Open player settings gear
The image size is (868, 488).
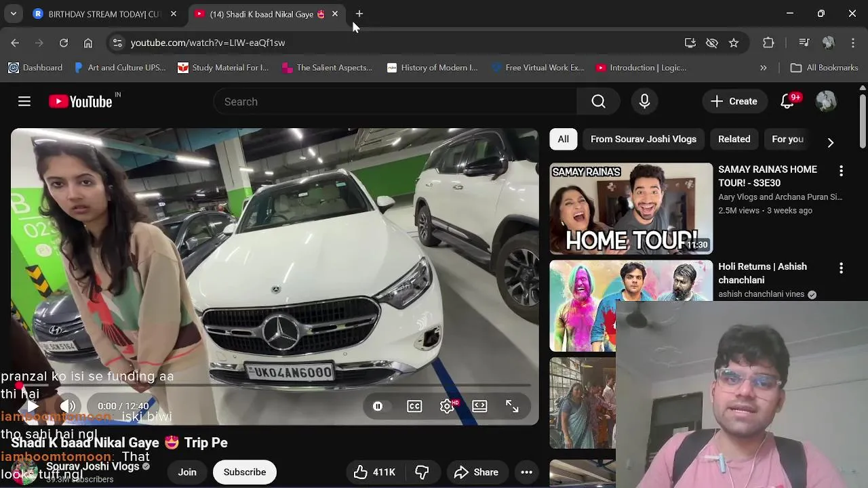pyautogui.click(x=447, y=407)
